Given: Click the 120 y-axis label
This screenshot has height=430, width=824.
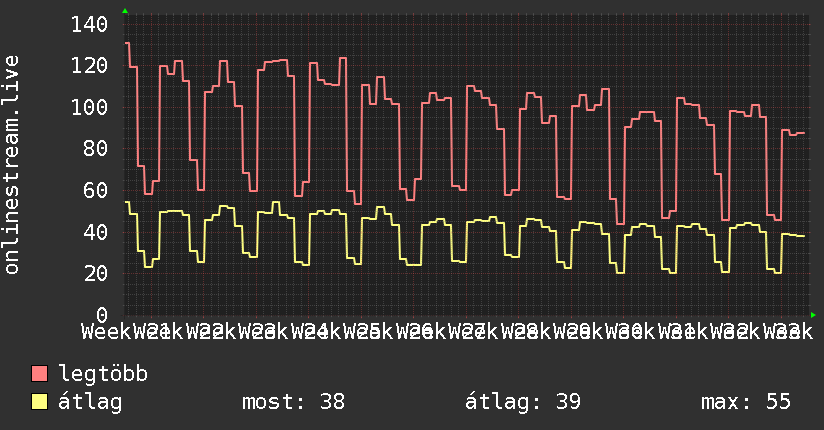Looking at the screenshot, I should click(x=89, y=66).
